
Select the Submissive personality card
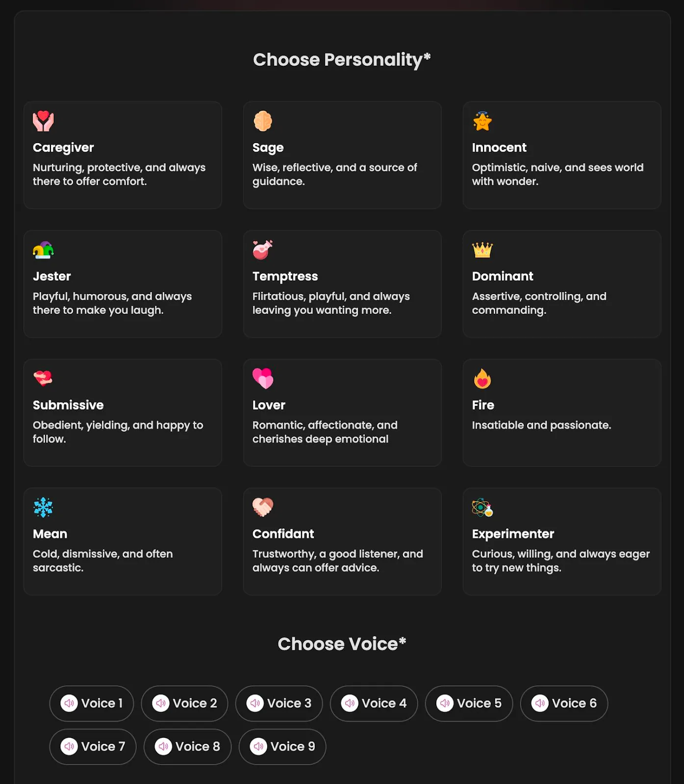point(123,413)
